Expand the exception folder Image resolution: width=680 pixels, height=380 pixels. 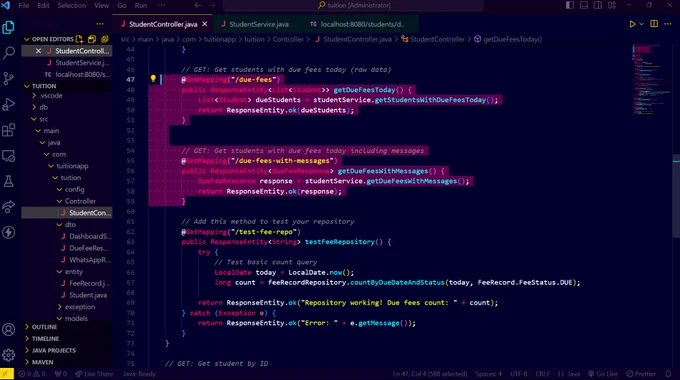(x=79, y=307)
